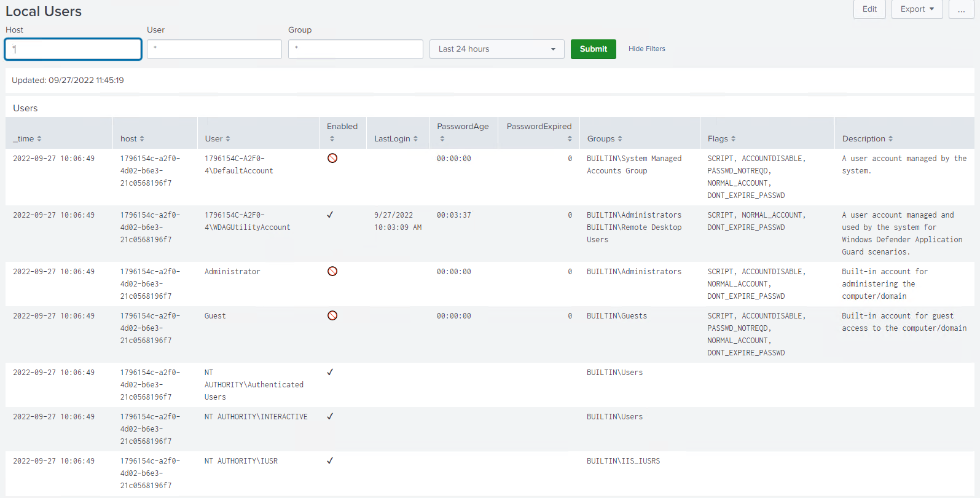Click the enabled checkmark for Authenticated Users row
980x498 pixels.
[330, 372]
